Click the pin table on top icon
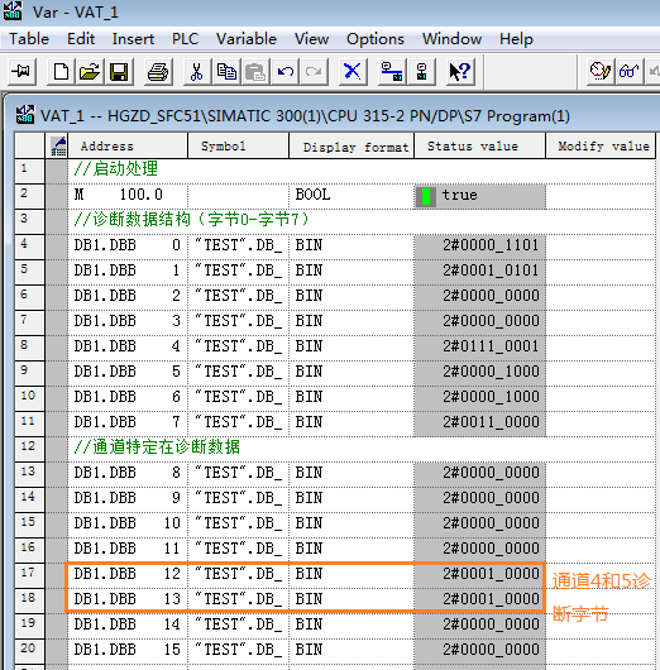 pos(21,71)
